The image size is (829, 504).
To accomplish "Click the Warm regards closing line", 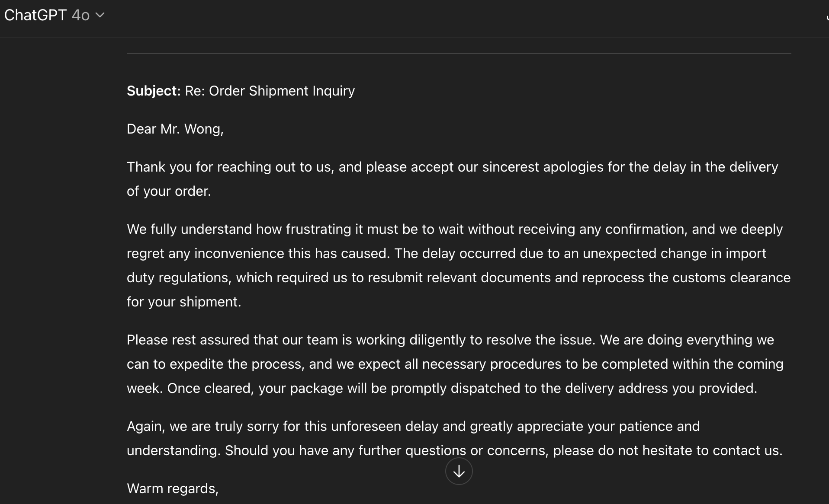I will (x=172, y=488).
